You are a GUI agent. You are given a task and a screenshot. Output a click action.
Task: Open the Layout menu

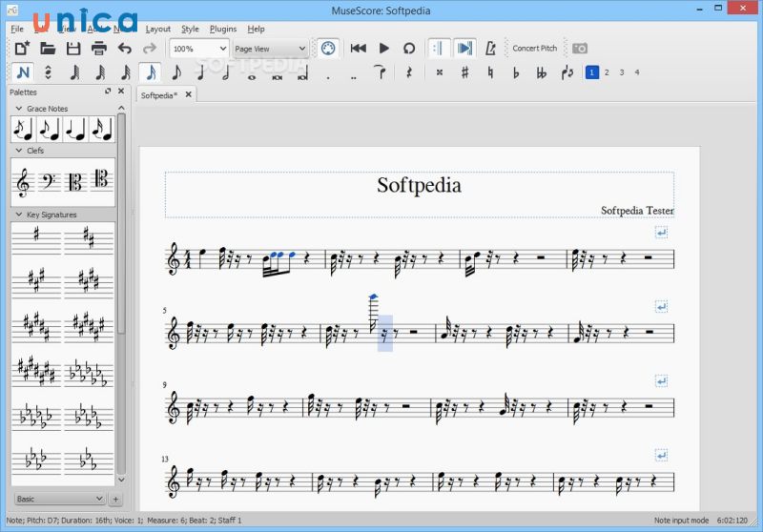157,29
